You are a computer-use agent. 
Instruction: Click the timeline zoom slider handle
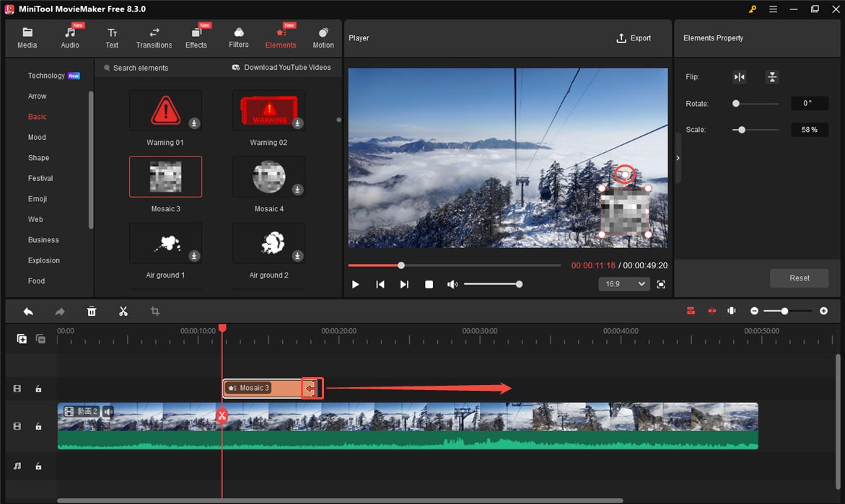coord(784,311)
